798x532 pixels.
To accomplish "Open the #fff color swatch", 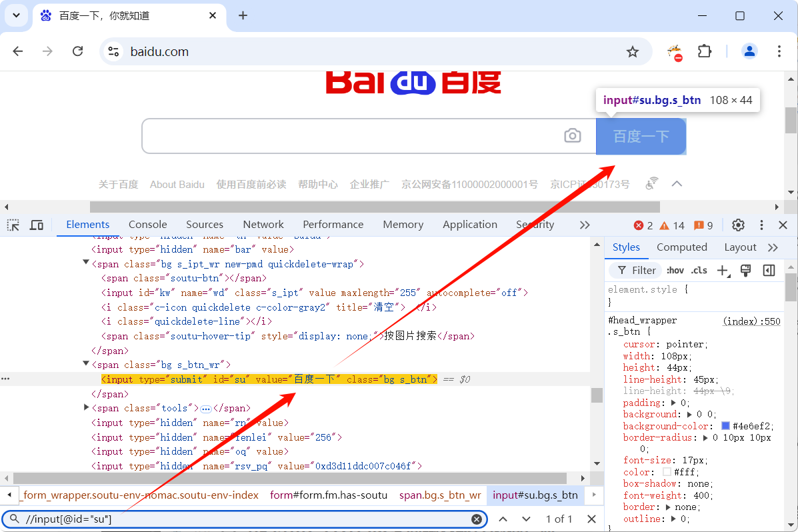I will (x=667, y=472).
